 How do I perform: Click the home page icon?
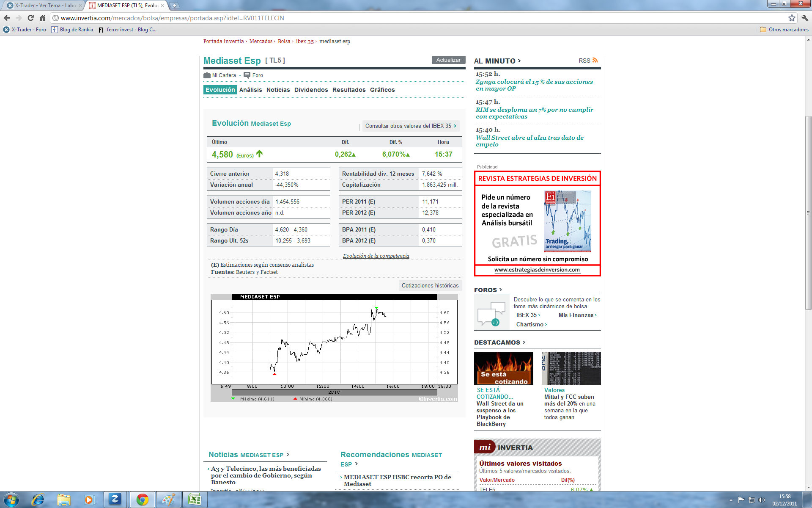click(x=42, y=18)
